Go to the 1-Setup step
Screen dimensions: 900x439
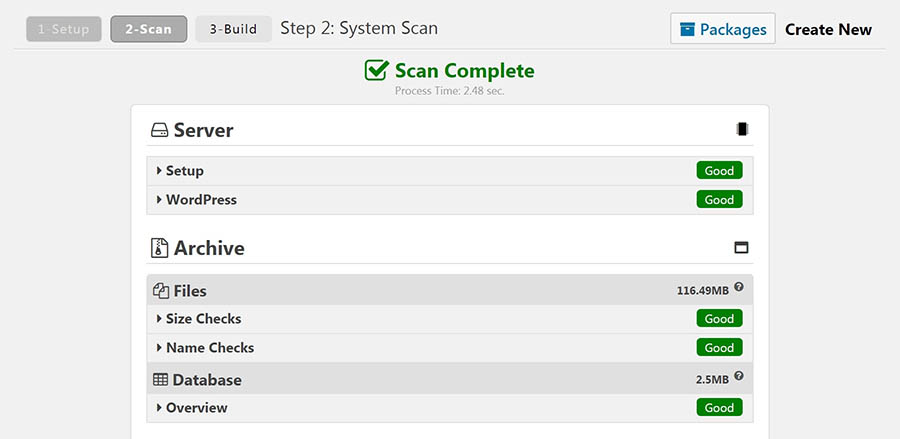click(64, 29)
